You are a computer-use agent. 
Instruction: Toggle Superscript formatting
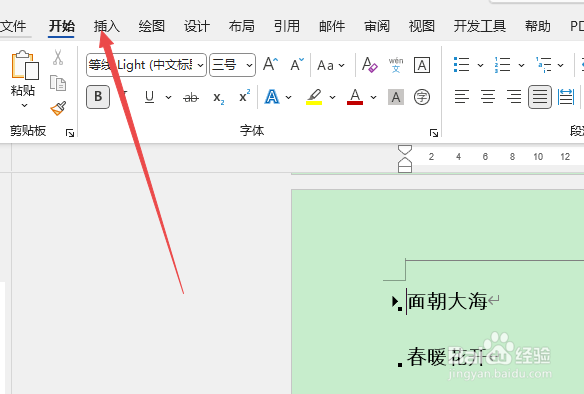point(245,96)
